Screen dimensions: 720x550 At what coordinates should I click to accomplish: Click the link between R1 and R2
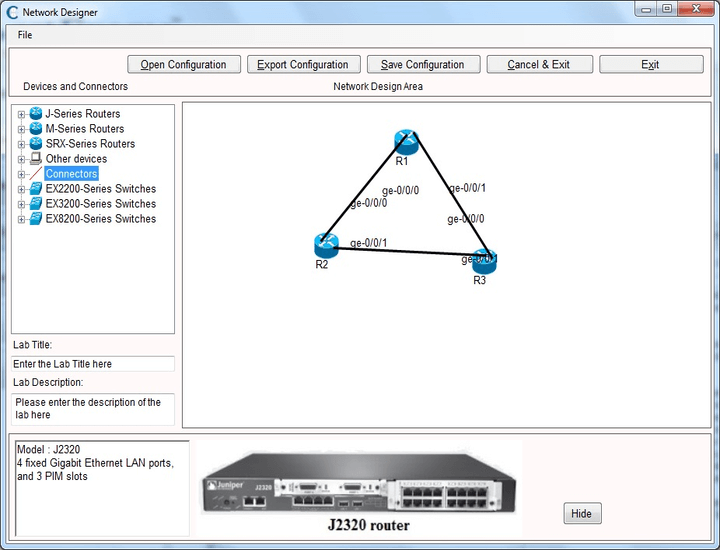click(366, 188)
